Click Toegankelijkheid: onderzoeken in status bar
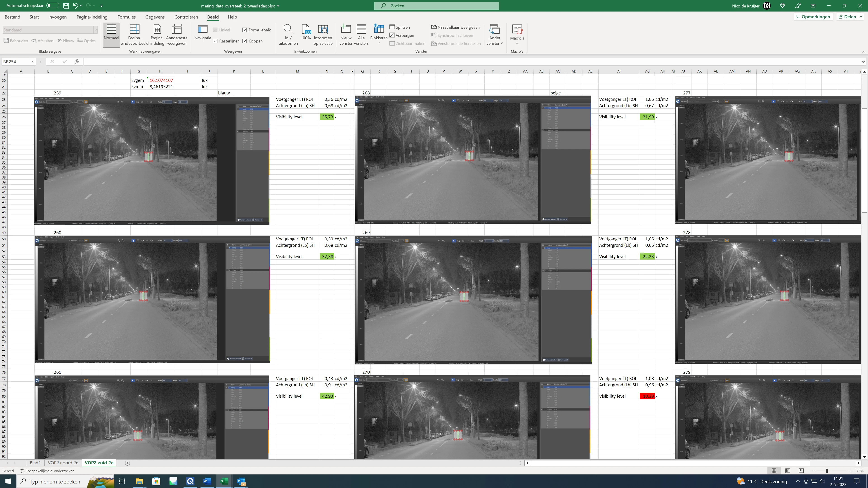868x488 pixels. (x=47, y=471)
